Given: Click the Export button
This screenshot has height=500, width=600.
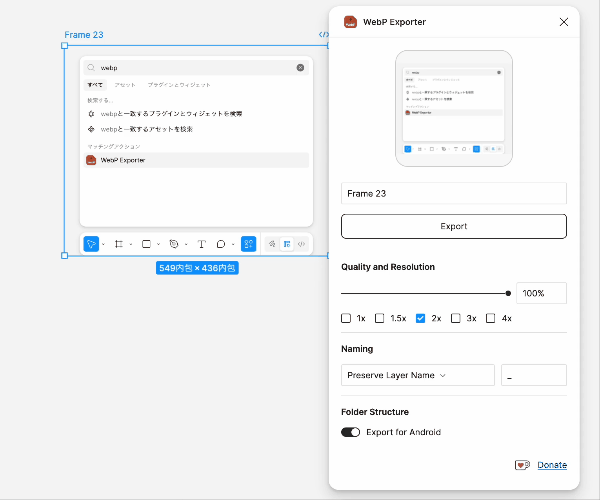Looking at the screenshot, I should point(454,226).
